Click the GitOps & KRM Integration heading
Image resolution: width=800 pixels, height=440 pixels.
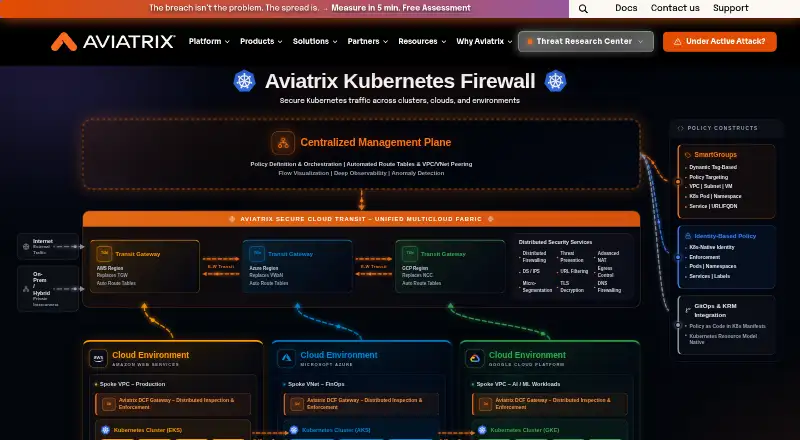(x=715, y=310)
